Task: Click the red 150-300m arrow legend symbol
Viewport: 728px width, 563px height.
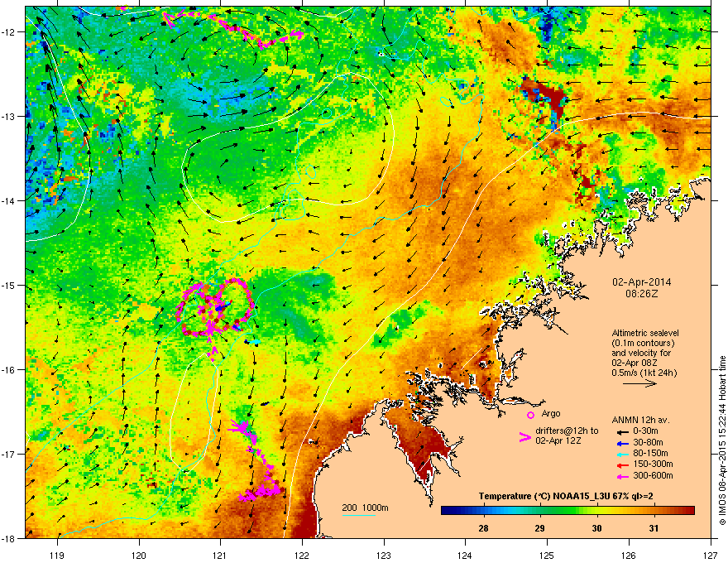Action: pos(621,464)
